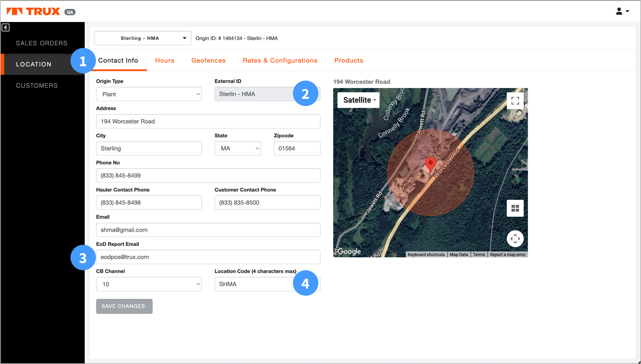641x364 pixels.
Task: Click the Hauler Contact Phone field
Action: (149, 203)
